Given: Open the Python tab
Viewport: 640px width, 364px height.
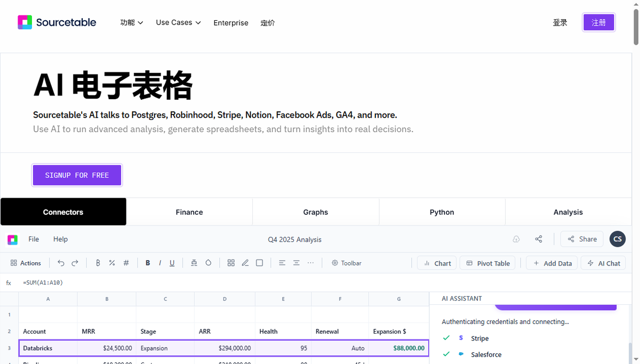Looking at the screenshot, I should [442, 212].
